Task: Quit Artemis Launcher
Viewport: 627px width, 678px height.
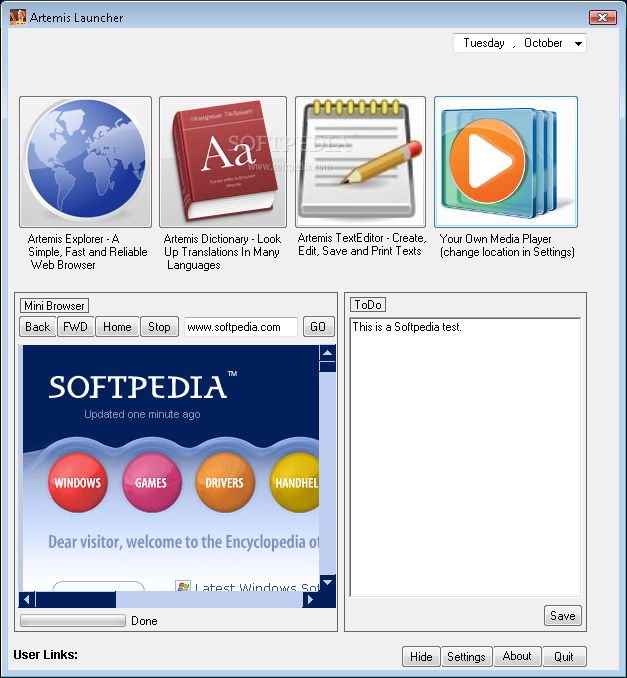Action: point(564,656)
